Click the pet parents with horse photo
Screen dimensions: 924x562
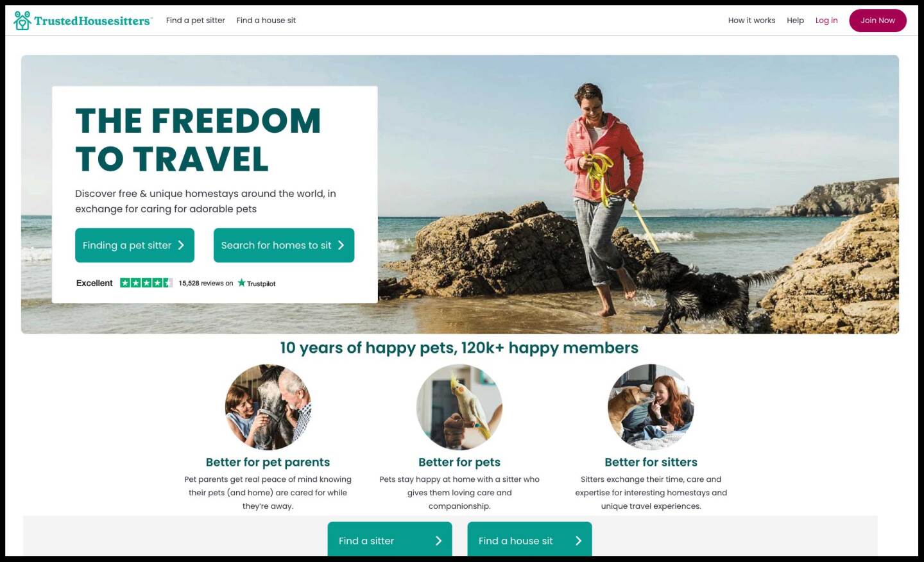pyautogui.click(x=268, y=407)
